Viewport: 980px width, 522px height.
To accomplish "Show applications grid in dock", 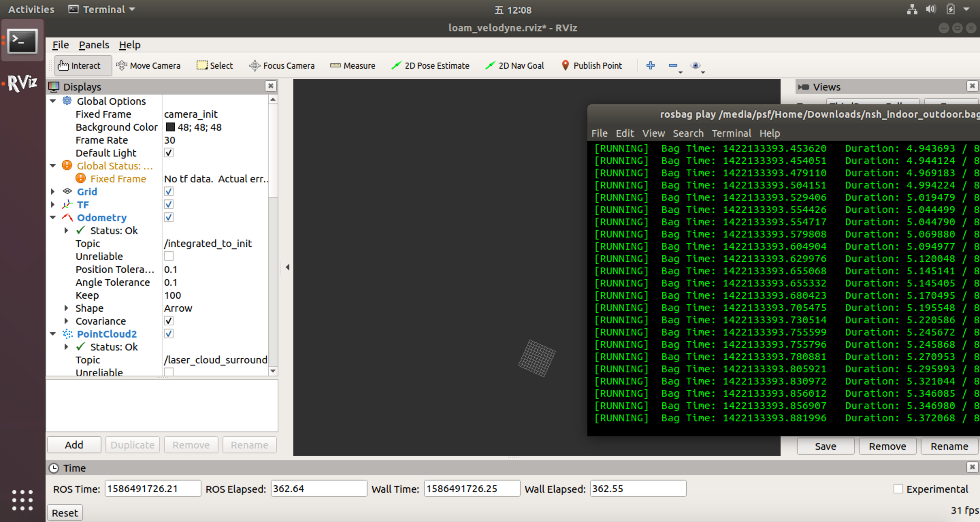I will [x=22, y=500].
